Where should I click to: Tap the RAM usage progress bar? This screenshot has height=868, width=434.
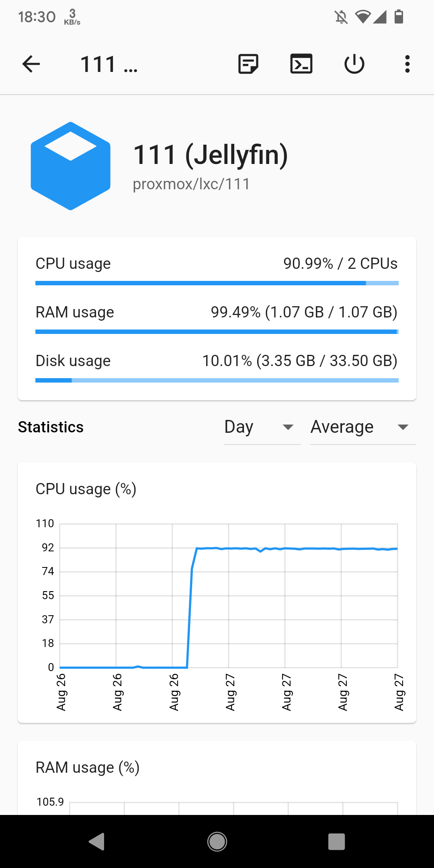217,332
